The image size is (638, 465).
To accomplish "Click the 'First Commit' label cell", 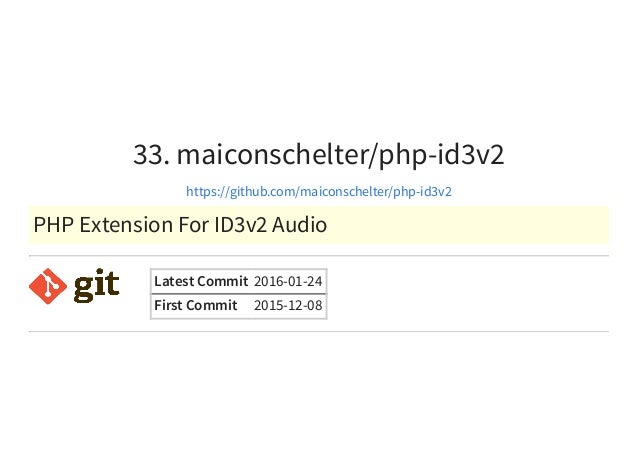I will 196,305.
